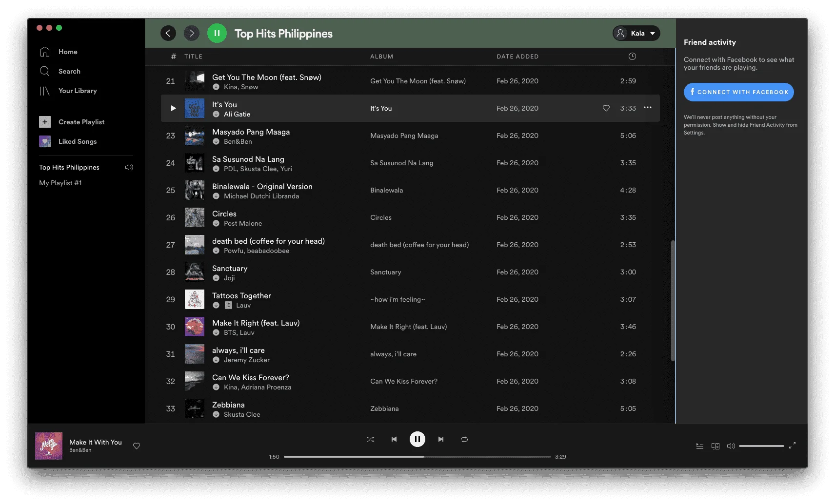
Task: Skip to the previous track
Action: click(x=394, y=439)
